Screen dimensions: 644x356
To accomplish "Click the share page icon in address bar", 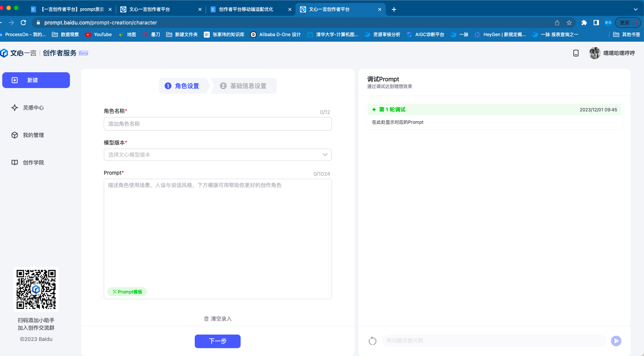I will click(557, 23).
